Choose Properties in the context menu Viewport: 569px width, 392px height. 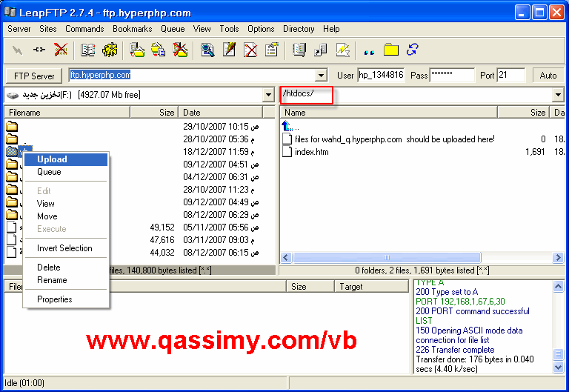[66, 299]
